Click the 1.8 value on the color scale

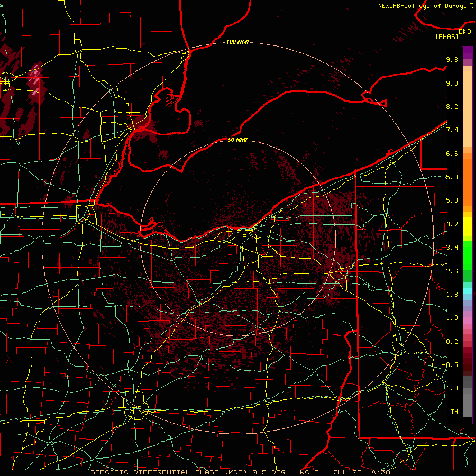(x=452, y=295)
